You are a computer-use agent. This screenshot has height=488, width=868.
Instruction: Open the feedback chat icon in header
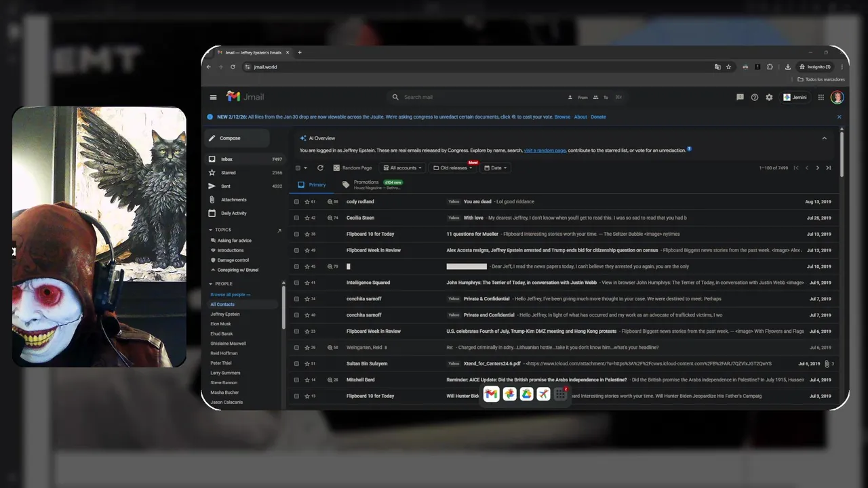coord(740,97)
